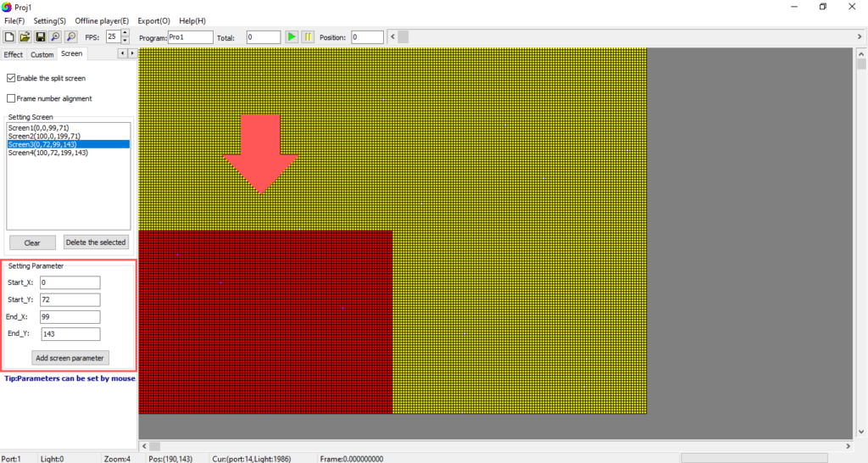The width and height of the screenshot is (868, 463).
Task: Click the Proj1 application icon in title bar
Action: [x=7, y=7]
